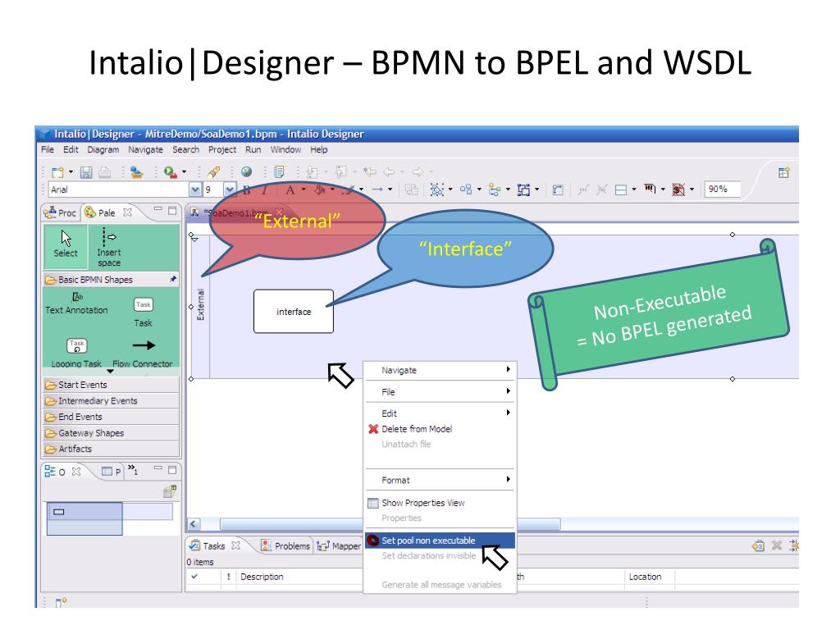This screenshot has width=840, height=630.
Task: Open the dropdown arrow beside New wizard icon
Action: pyautogui.click(x=71, y=172)
